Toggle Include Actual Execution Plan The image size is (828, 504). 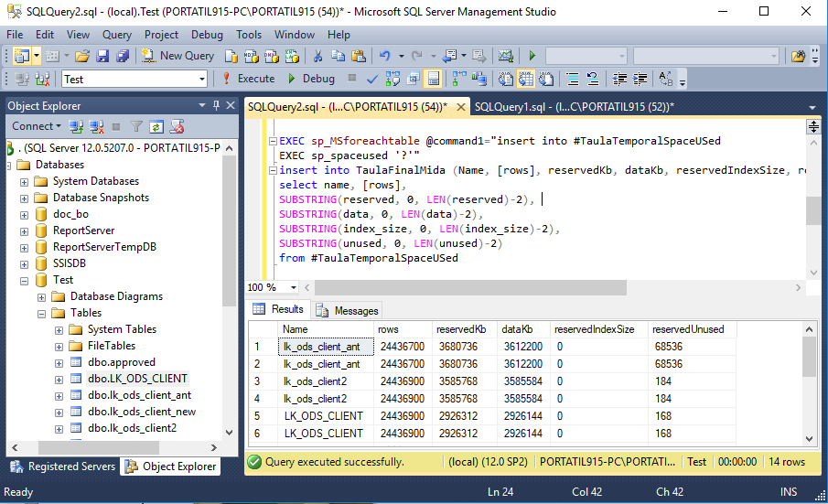pos(459,80)
